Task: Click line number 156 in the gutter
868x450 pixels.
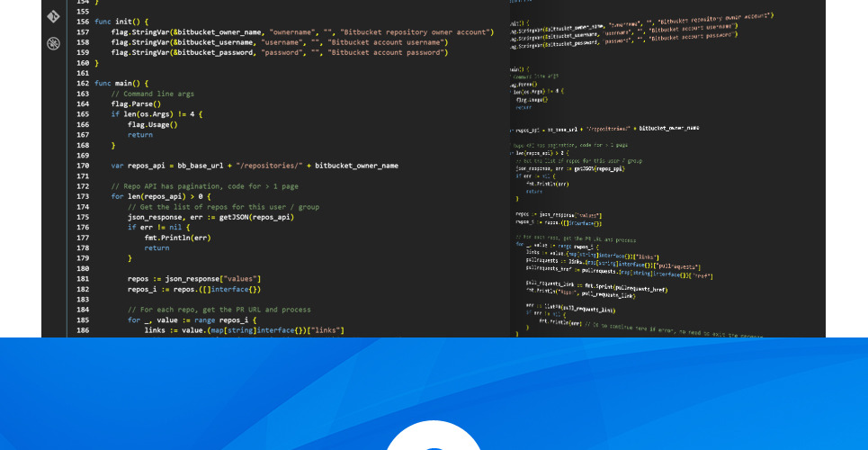Action: (83, 22)
